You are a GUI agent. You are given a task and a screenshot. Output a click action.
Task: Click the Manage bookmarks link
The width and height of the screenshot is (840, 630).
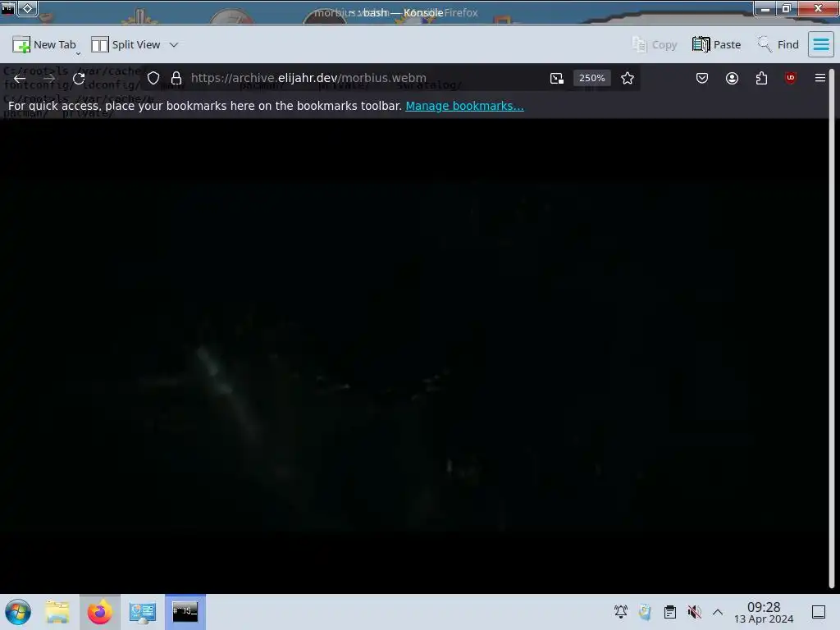pyautogui.click(x=464, y=106)
